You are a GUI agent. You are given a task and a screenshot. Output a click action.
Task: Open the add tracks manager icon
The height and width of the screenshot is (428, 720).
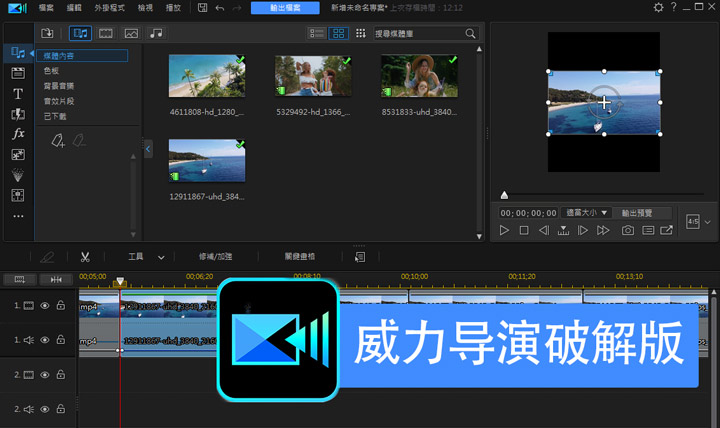[x=19, y=279]
